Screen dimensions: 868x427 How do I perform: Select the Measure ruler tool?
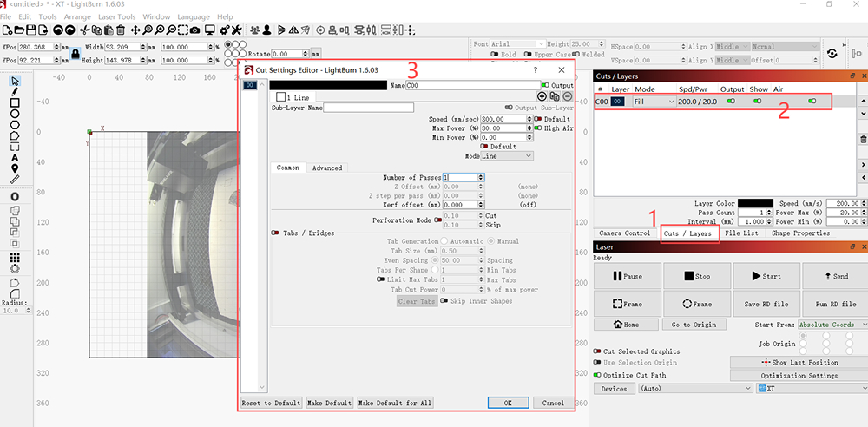(15, 179)
